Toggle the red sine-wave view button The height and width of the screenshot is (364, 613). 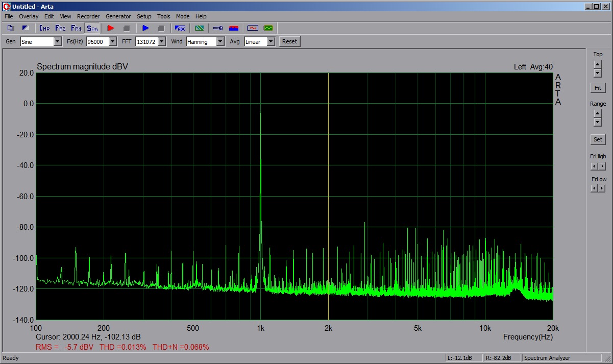[252, 28]
